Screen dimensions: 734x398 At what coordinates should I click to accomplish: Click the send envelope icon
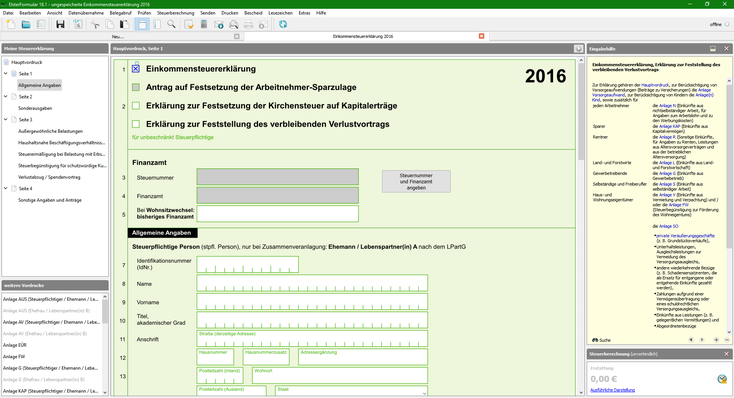[219, 24]
